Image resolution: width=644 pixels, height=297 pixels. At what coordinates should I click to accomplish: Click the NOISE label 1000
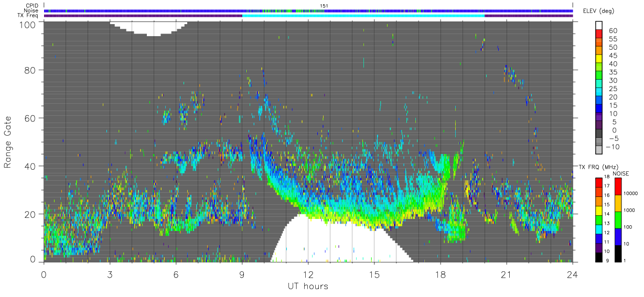pyautogui.click(x=630, y=210)
